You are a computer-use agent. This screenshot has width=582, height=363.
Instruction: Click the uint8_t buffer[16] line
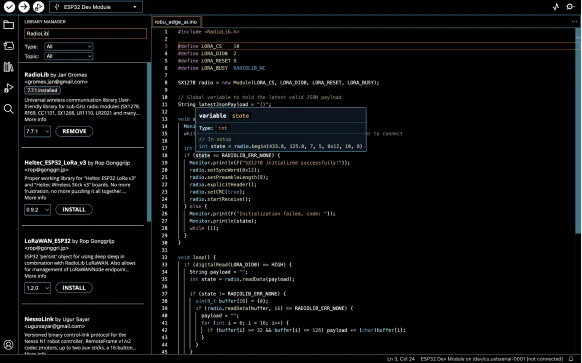232,301
